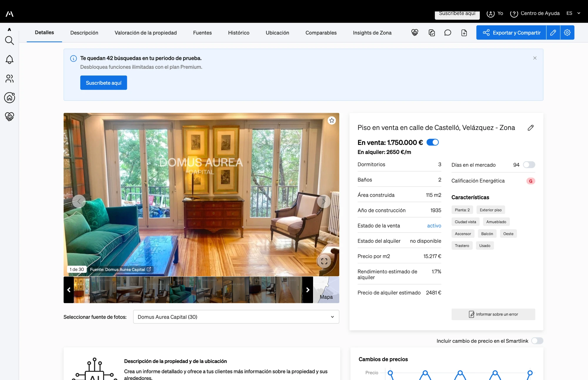Click the Exterior piso feature tag

point(491,210)
